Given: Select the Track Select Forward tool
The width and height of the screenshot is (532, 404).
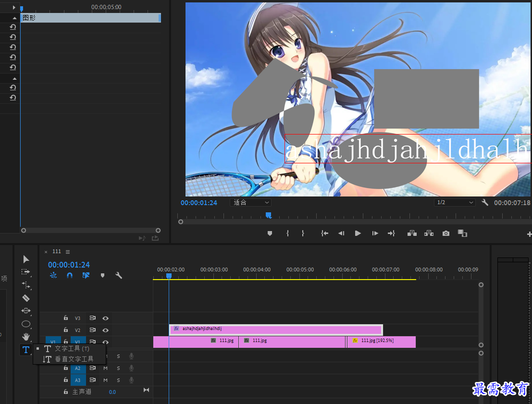Looking at the screenshot, I should click(x=26, y=272).
